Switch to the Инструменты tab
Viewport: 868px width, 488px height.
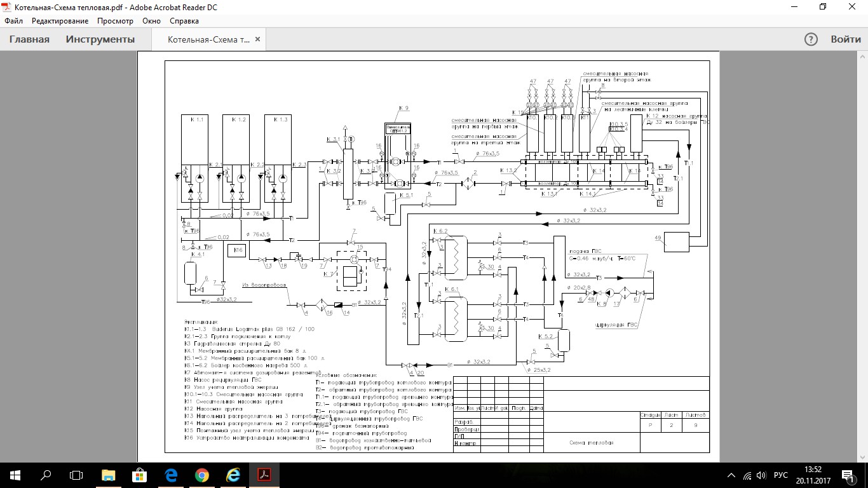[100, 39]
